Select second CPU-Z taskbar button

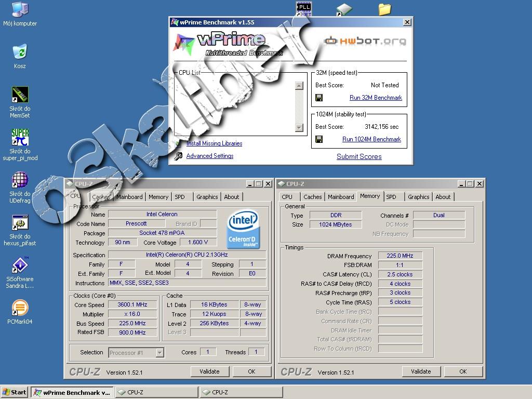pyautogui.click(x=241, y=392)
